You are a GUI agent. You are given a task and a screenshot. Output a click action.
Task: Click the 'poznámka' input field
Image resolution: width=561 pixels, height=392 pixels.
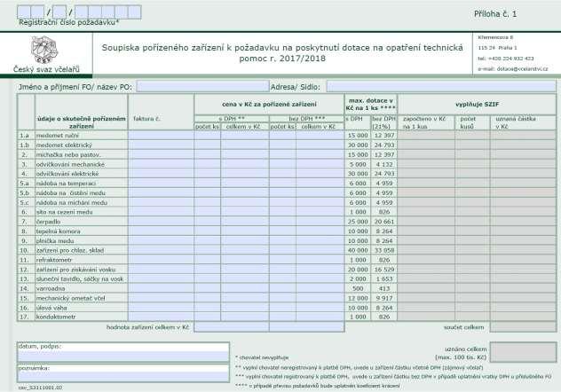123,376
